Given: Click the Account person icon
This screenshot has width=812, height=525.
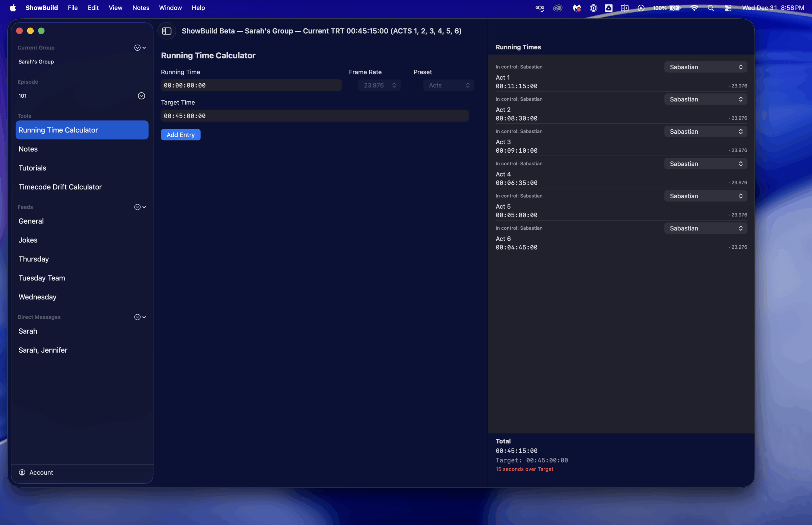Looking at the screenshot, I should [x=22, y=472].
